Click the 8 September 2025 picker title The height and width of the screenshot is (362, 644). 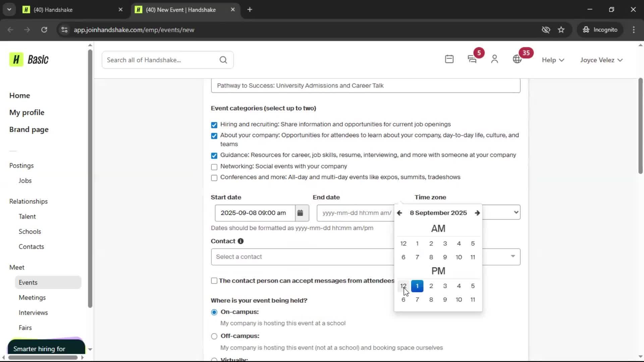438,213
